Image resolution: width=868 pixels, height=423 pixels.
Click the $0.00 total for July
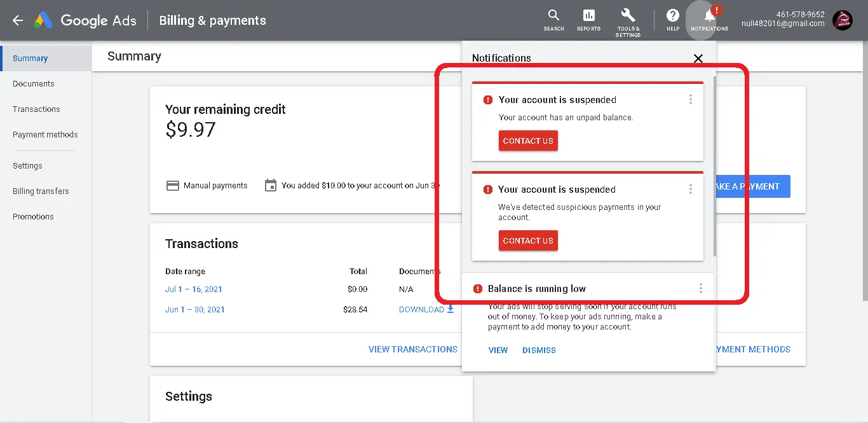click(357, 289)
